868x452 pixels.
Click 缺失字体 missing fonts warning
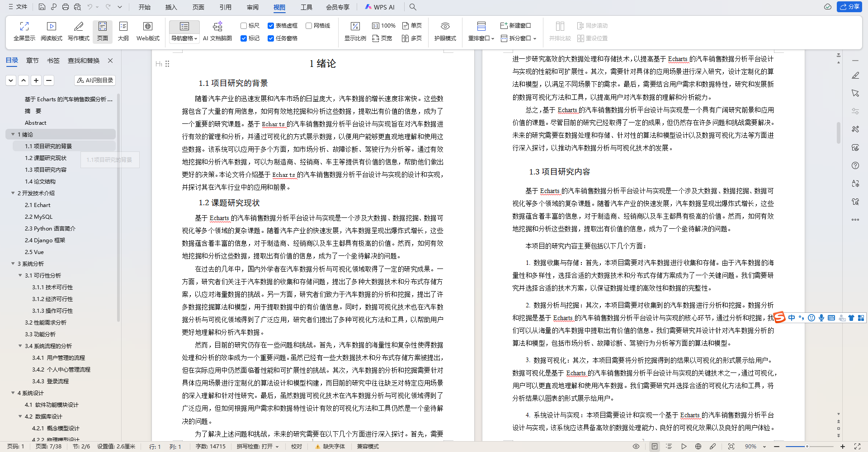click(x=330, y=446)
